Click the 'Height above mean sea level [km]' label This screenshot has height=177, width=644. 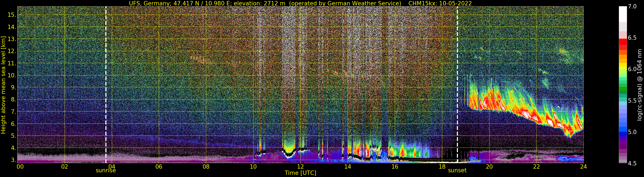tap(3, 85)
